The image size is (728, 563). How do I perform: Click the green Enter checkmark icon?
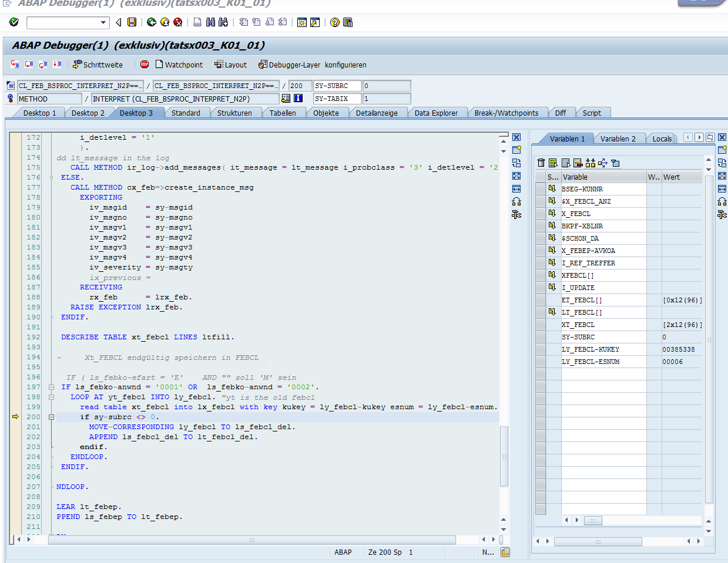(14, 22)
